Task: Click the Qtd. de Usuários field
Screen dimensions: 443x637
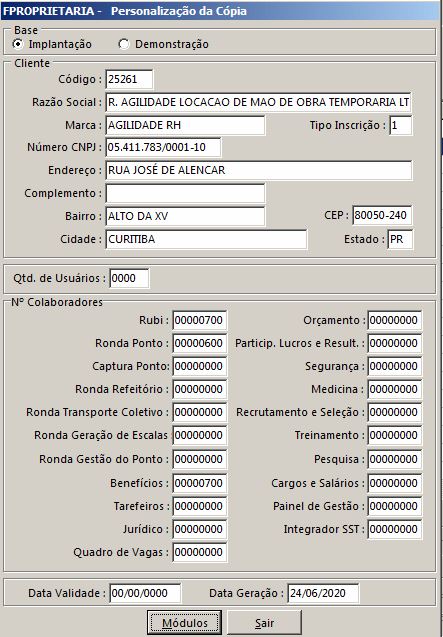Action: point(129,278)
